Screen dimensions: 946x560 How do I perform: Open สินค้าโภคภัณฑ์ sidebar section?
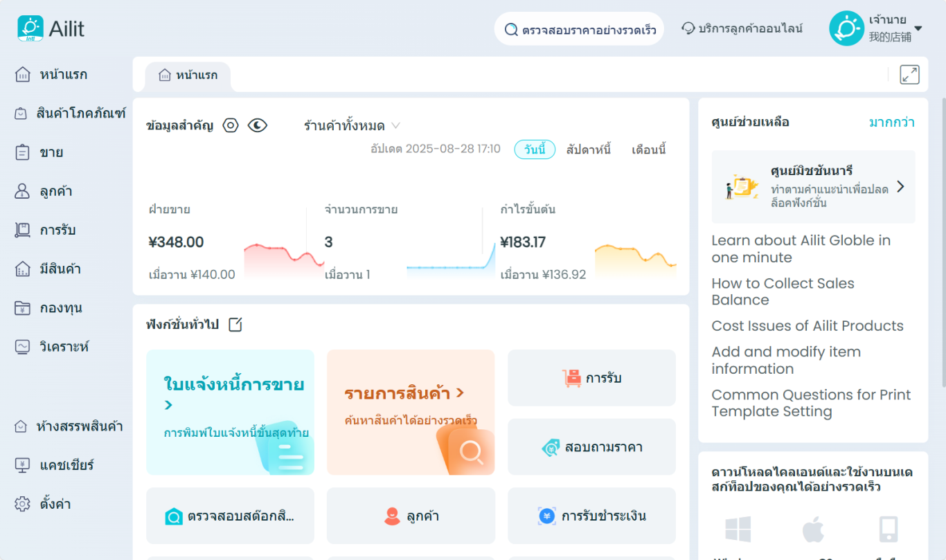70,114
